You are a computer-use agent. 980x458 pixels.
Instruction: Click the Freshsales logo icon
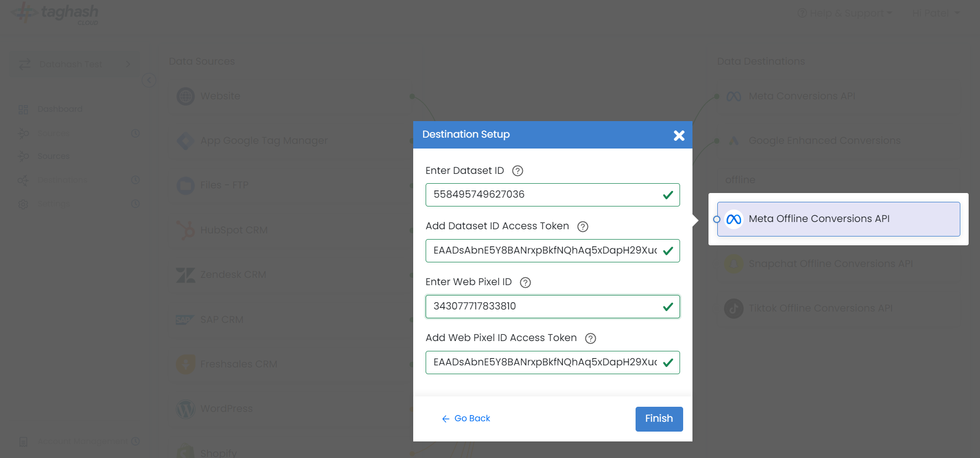pos(186,364)
